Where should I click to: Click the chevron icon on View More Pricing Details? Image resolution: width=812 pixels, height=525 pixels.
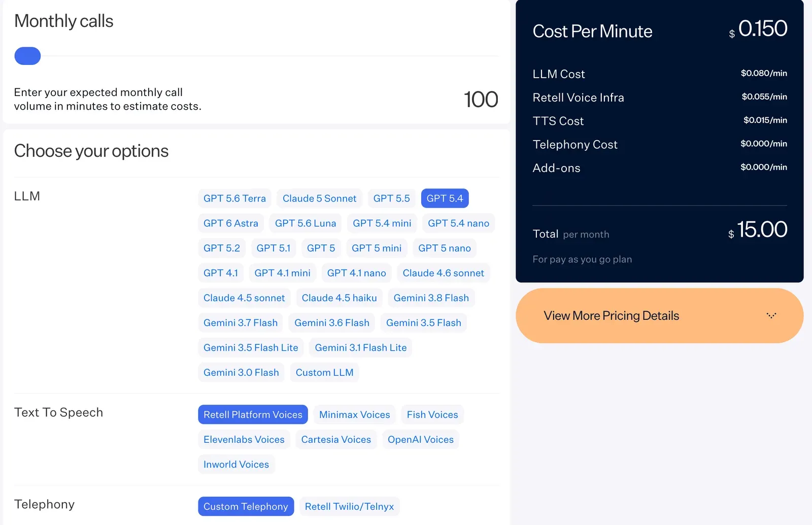(771, 316)
